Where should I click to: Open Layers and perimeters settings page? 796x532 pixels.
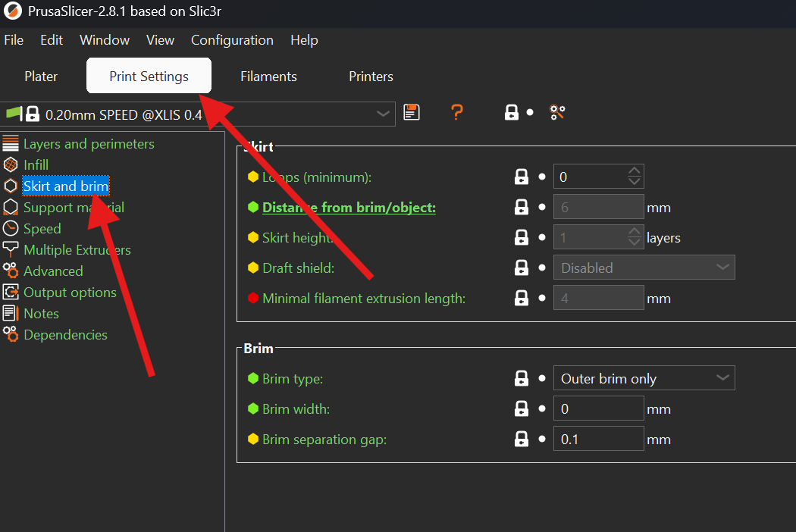[x=88, y=144]
